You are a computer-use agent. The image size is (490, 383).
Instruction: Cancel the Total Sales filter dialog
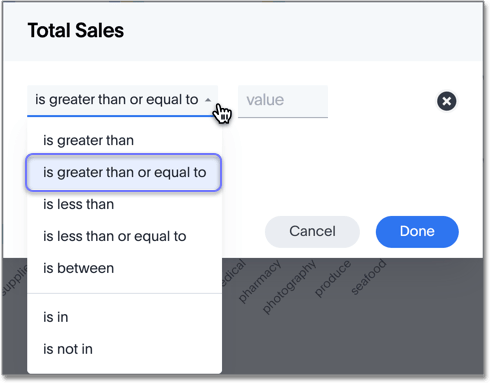(x=312, y=232)
